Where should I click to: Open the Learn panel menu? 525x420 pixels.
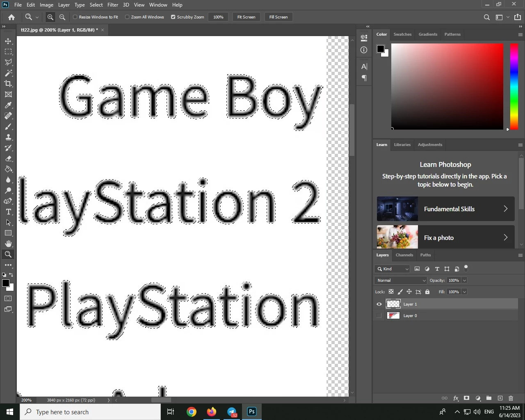tap(520, 145)
